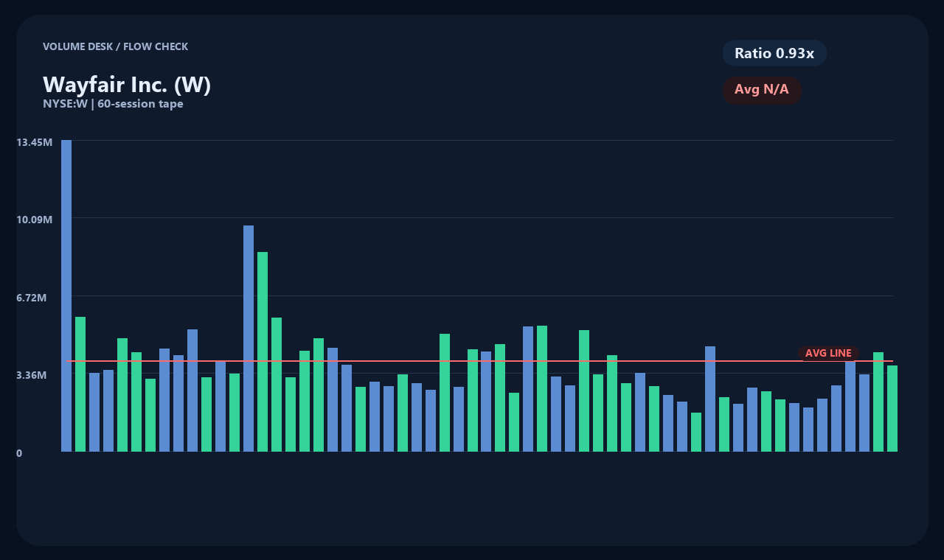Select the final green bar of the tape

click(892, 408)
